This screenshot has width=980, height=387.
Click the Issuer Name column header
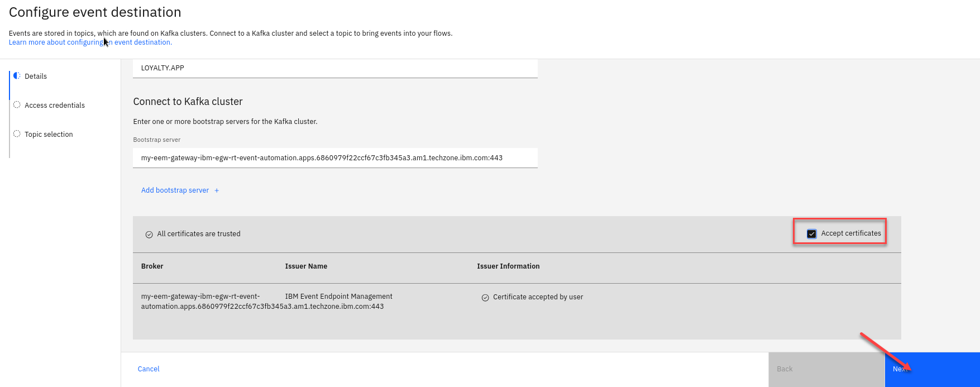(306, 266)
